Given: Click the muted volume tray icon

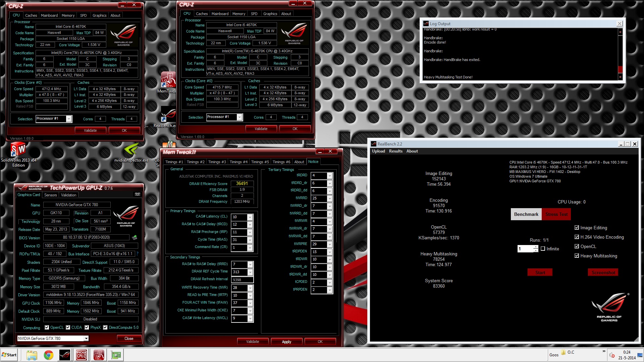Looking at the screenshot, I should 612,355.
